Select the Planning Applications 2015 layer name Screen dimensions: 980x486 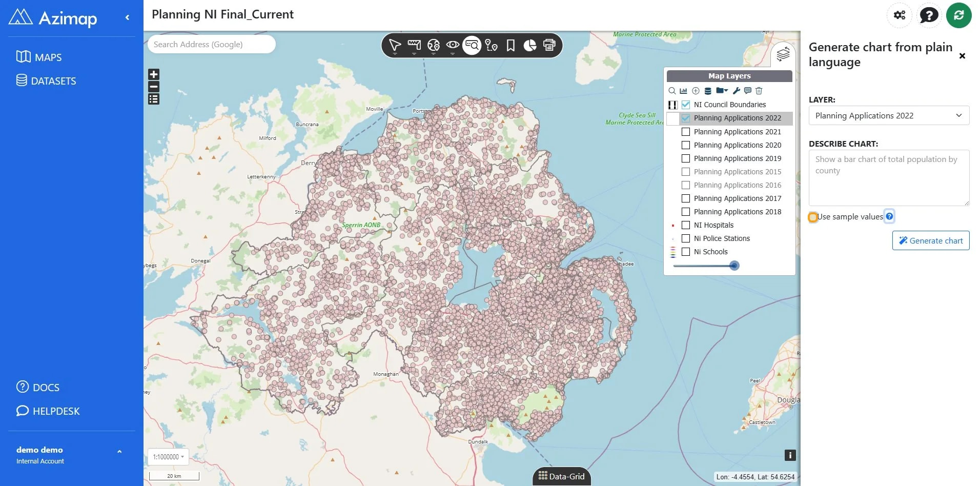738,172
